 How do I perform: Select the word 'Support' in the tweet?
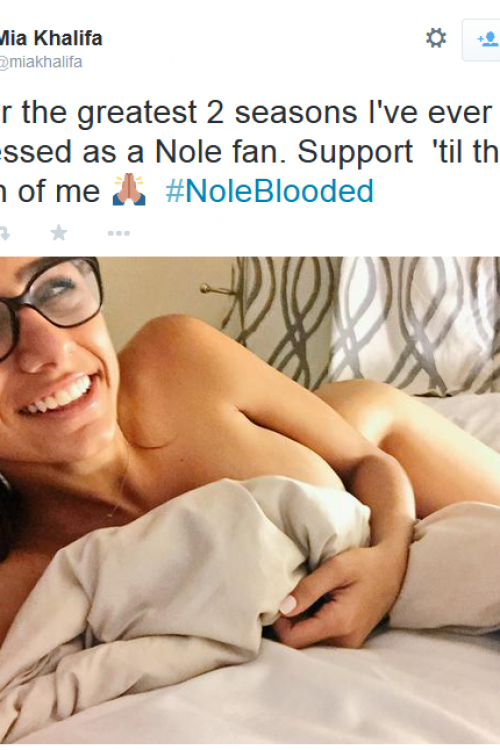pyautogui.click(x=355, y=154)
